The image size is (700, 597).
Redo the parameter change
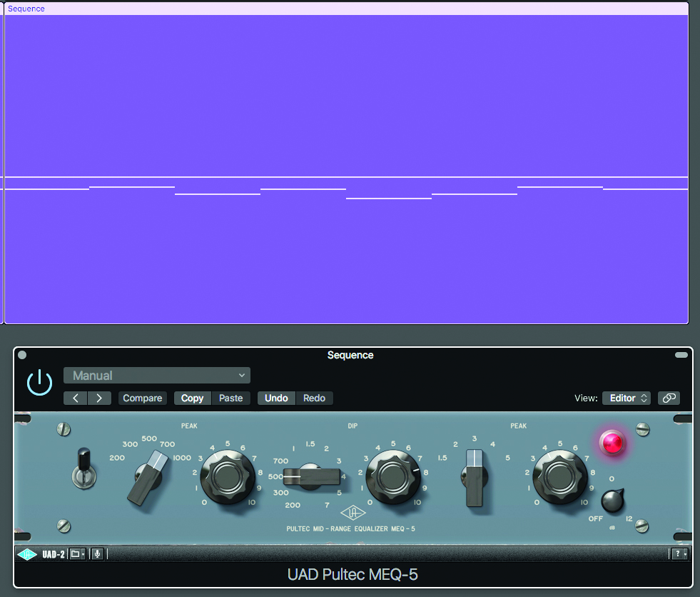pyautogui.click(x=314, y=398)
